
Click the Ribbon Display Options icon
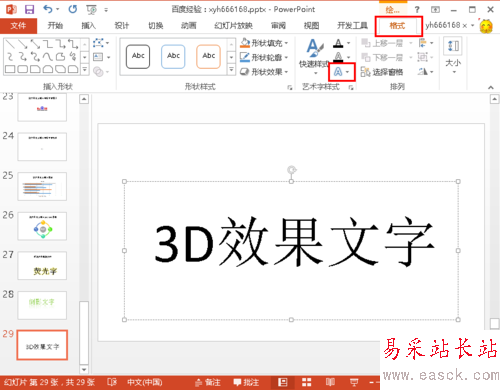tap(435, 10)
